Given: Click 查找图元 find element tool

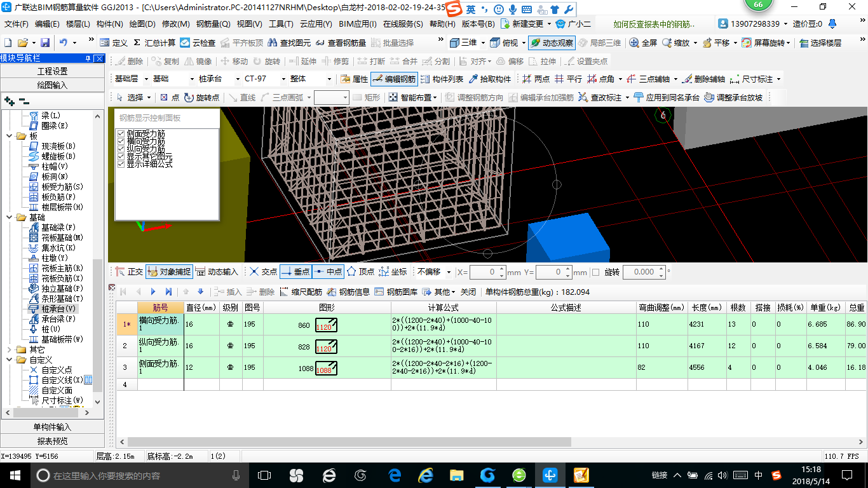Looking at the screenshot, I should 290,43.
